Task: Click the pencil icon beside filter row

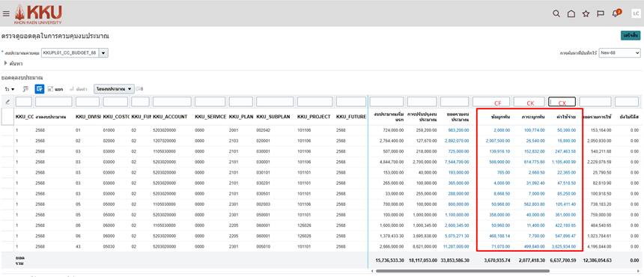Action: (7, 102)
